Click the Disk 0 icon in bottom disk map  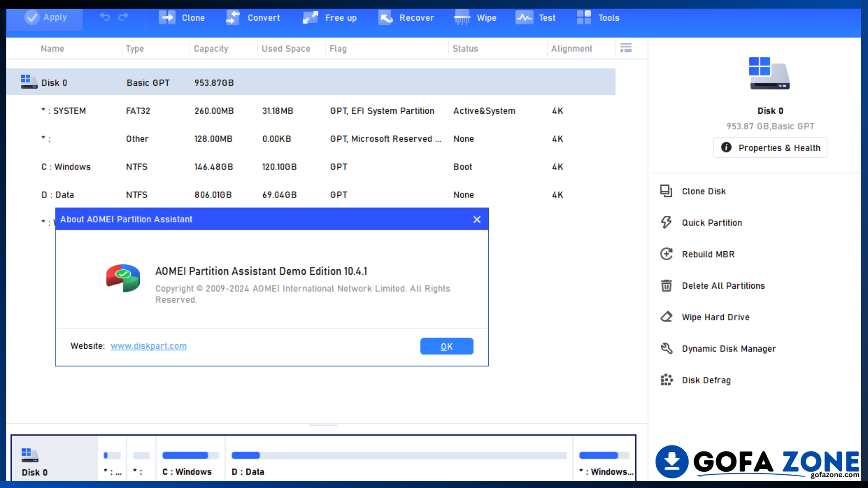(30, 455)
